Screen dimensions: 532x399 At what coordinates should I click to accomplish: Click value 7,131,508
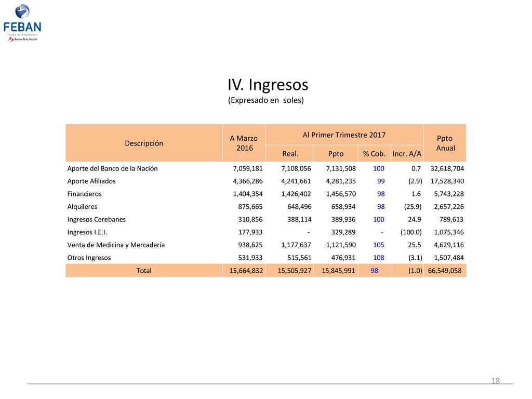(341, 169)
